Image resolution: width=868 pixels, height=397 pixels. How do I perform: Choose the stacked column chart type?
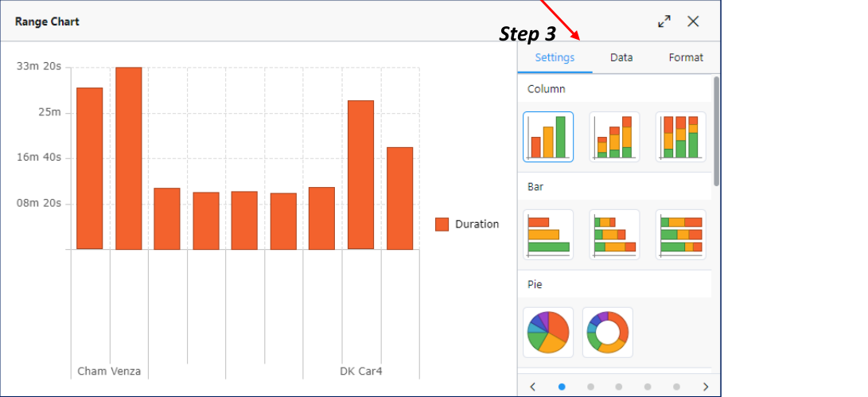point(614,137)
